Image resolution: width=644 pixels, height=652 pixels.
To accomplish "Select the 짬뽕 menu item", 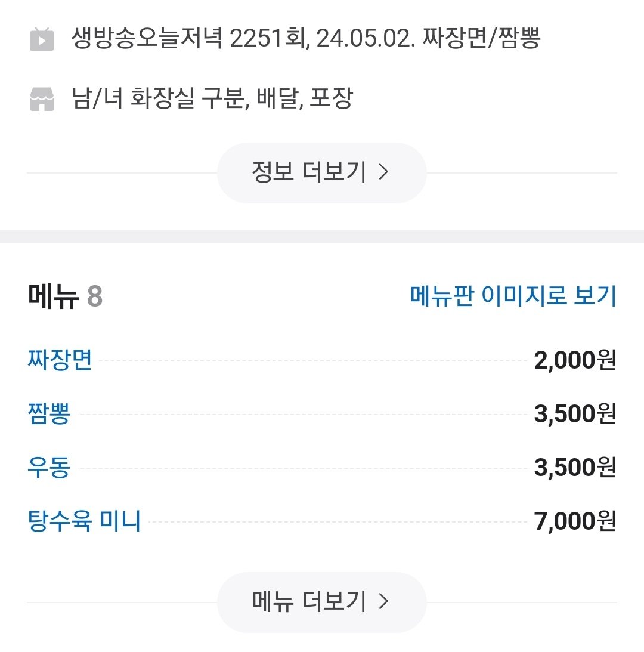I will click(x=49, y=414).
